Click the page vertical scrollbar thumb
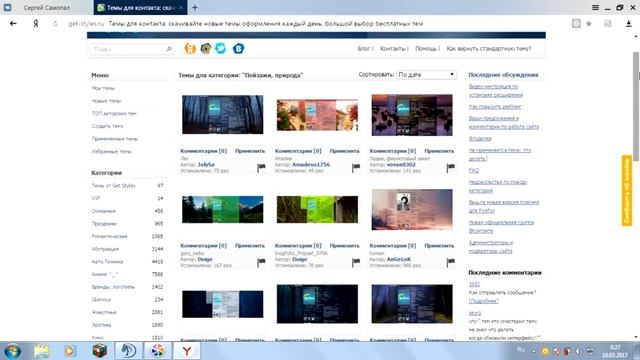640x360 pixels. coord(636,106)
